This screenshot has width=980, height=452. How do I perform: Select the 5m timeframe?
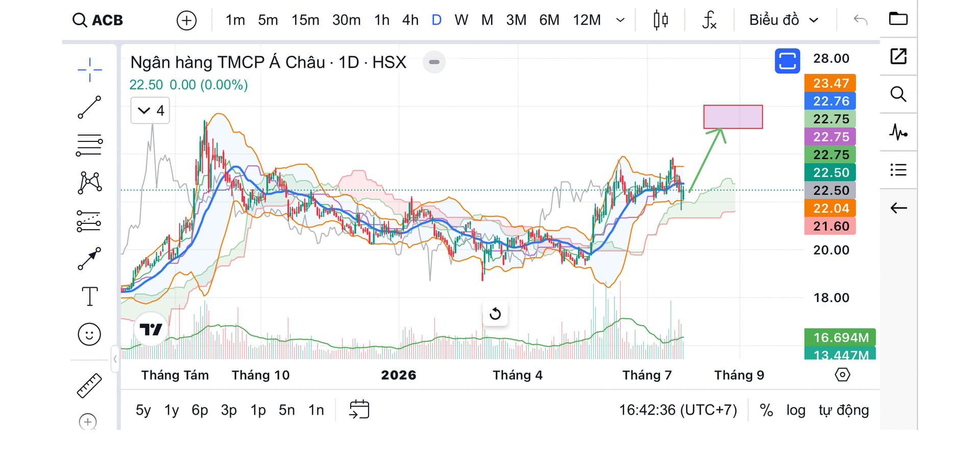(268, 20)
